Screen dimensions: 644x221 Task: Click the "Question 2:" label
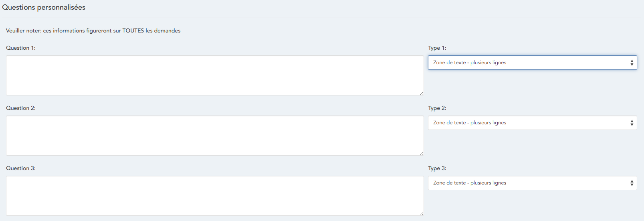point(21,108)
